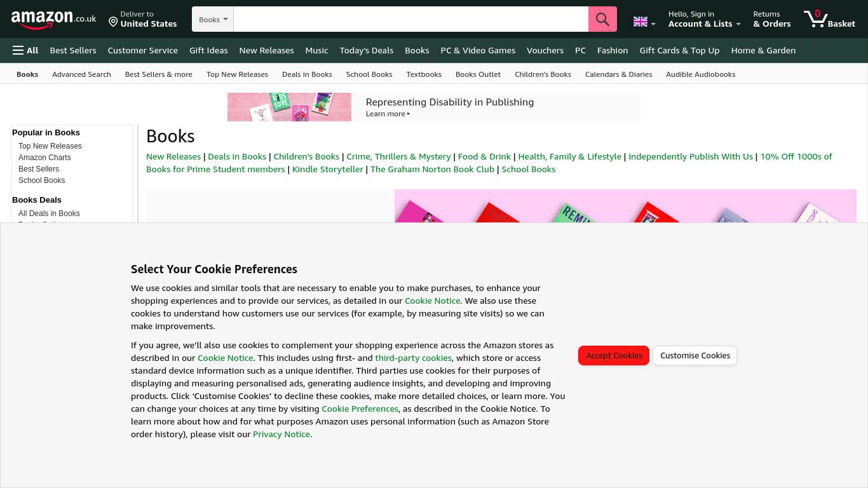Open Best Sellers in sidebar
868x488 pixels.
(x=39, y=169)
